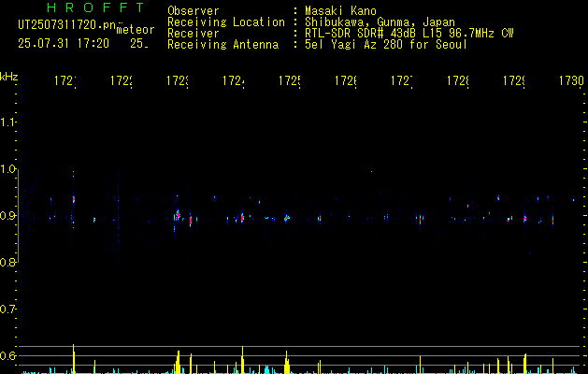
Task: Click the 0.6 frequency axis label
Action: tap(7, 355)
